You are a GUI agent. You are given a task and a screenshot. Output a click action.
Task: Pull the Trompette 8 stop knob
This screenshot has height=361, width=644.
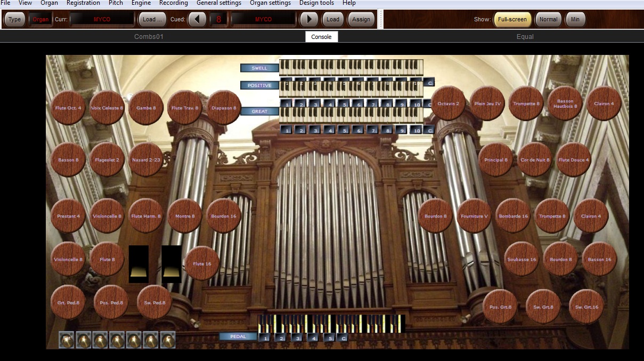(x=526, y=104)
